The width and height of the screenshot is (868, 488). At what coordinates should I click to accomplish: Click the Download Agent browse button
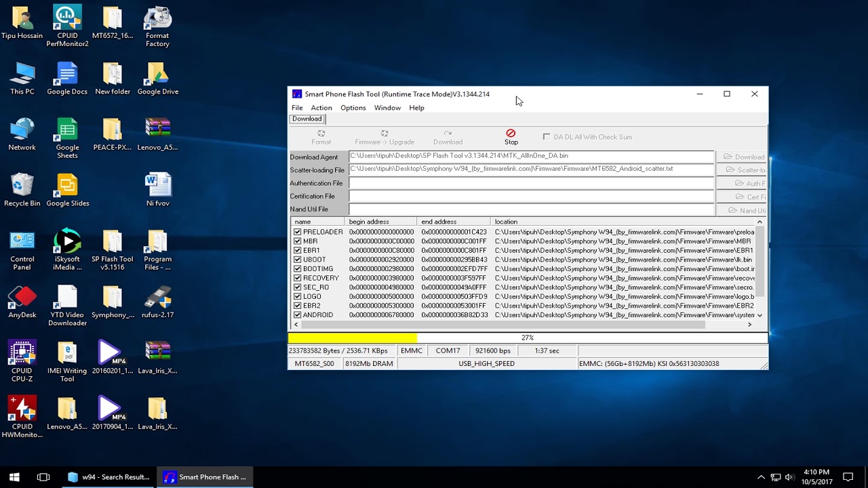pyautogui.click(x=742, y=157)
